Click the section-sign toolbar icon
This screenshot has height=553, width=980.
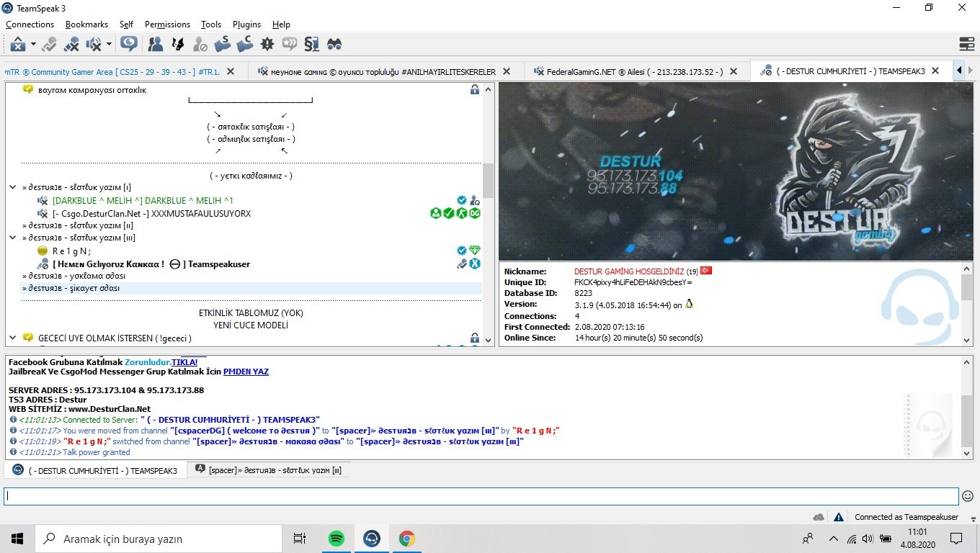[x=312, y=44]
